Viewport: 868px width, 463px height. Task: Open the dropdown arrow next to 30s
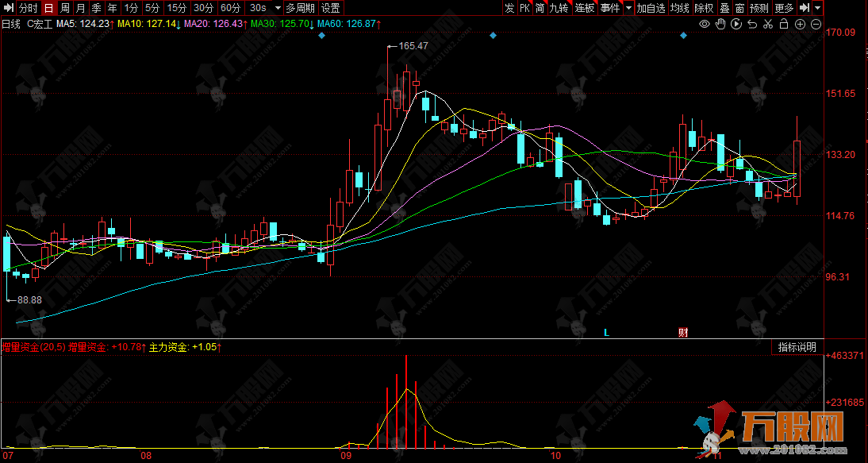[x=275, y=8]
